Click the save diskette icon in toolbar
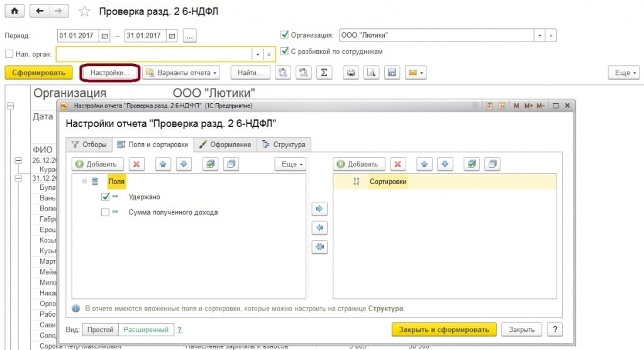The width and height of the screenshot is (644, 350). click(392, 73)
